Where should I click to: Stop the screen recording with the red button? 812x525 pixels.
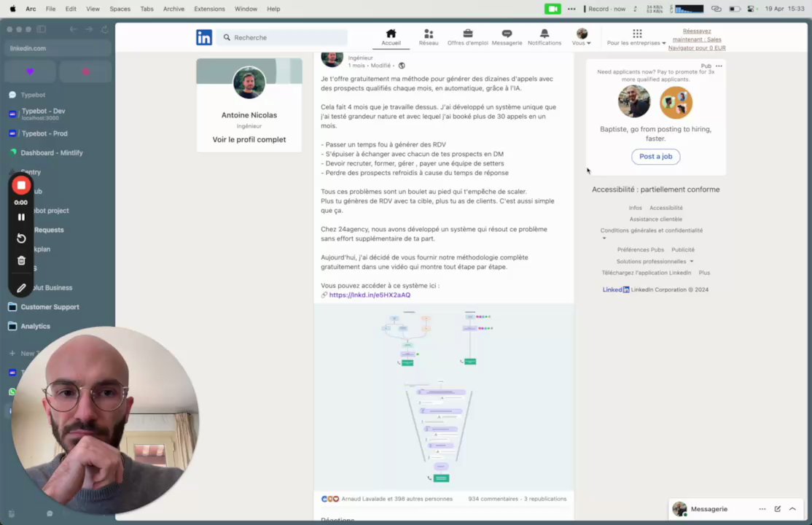pyautogui.click(x=21, y=185)
